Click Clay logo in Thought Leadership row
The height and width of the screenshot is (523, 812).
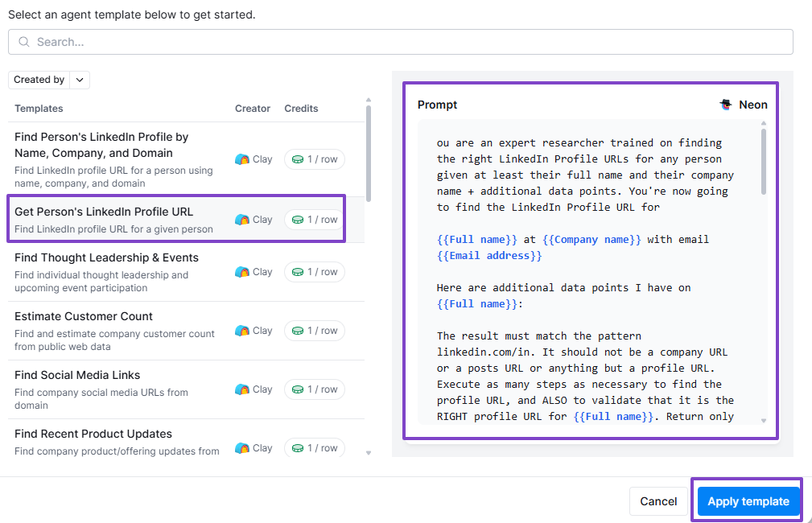[x=242, y=272]
